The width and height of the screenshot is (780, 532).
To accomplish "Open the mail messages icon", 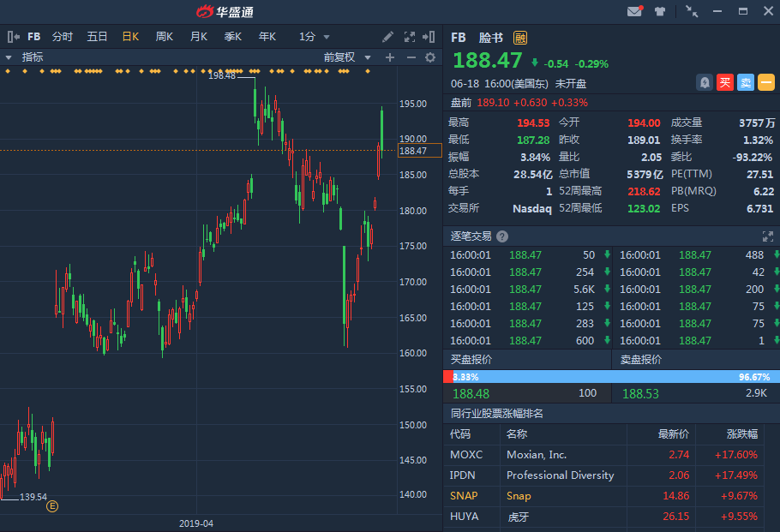I will coord(634,11).
